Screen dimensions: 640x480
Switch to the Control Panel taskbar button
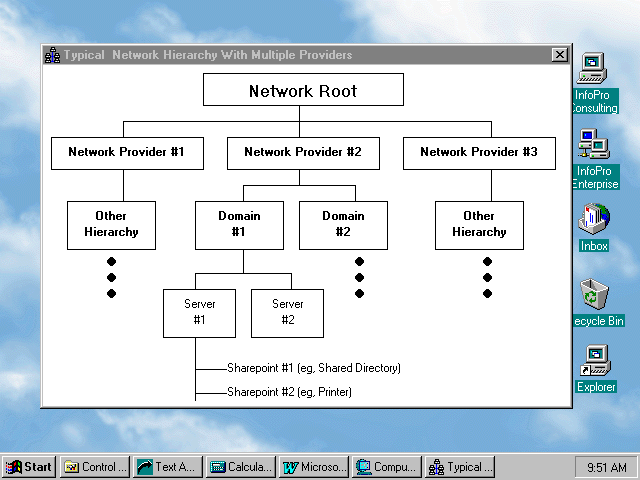click(x=95, y=467)
